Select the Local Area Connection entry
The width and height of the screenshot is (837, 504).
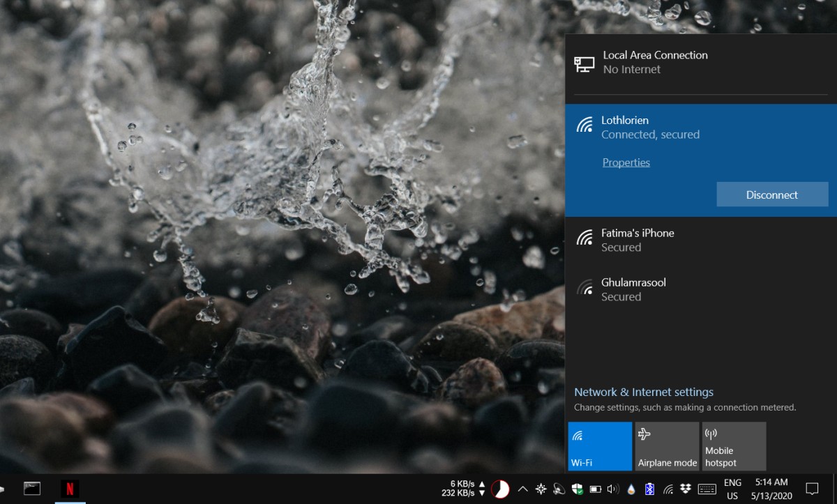point(701,62)
